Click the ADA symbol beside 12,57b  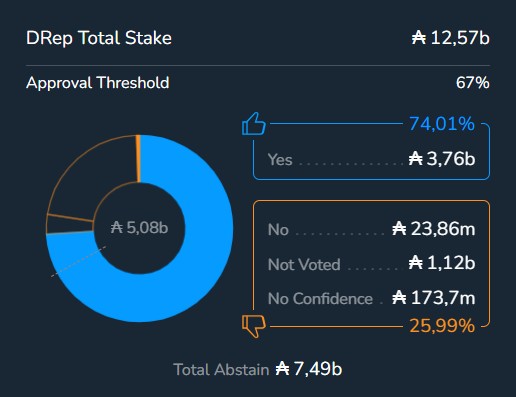[x=419, y=38]
